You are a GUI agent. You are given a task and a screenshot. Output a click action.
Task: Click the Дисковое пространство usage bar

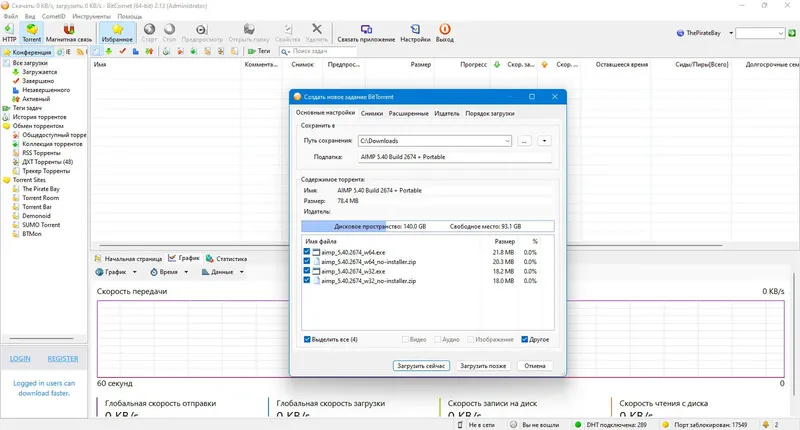coord(428,226)
